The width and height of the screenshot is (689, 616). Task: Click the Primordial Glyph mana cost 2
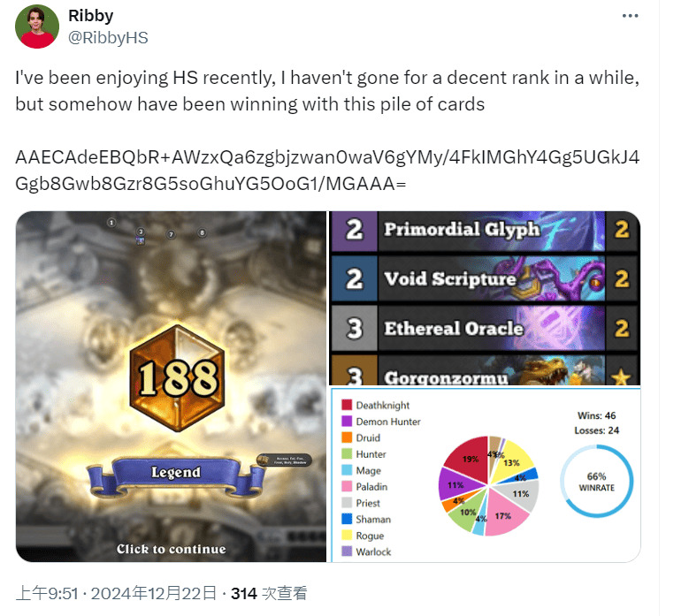(354, 231)
